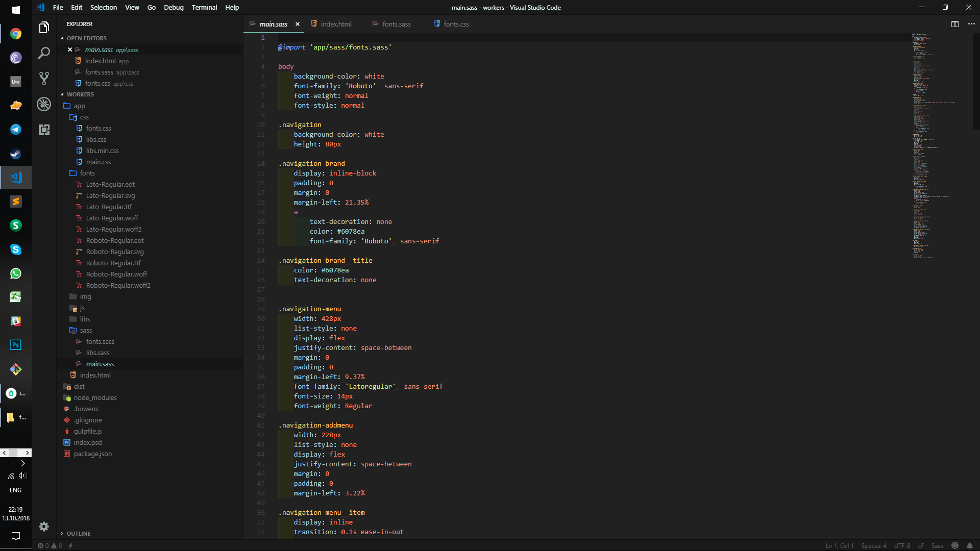The height and width of the screenshot is (551, 980).
Task: Open Sublime Text from the taskbar
Action: (x=16, y=202)
